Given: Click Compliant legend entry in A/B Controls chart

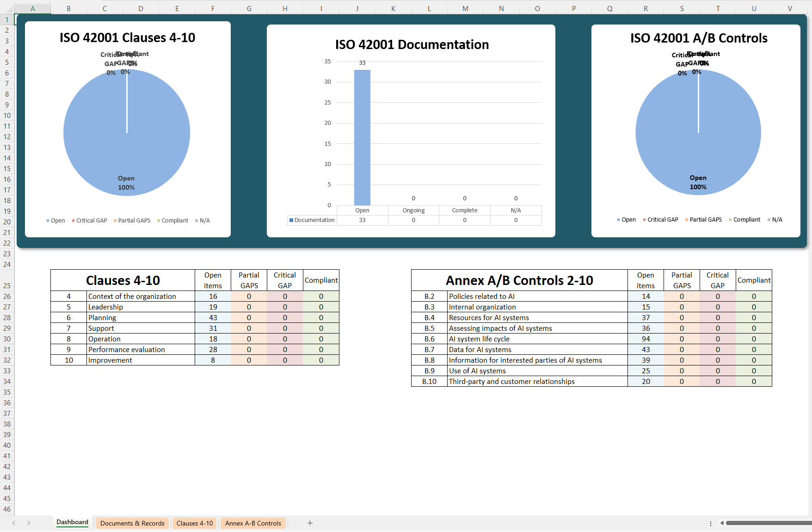Looking at the screenshot, I should tap(746, 220).
